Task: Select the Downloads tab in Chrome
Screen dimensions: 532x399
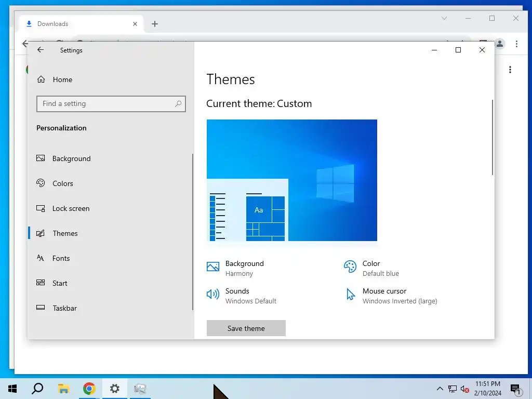Action: [x=82, y=24]
